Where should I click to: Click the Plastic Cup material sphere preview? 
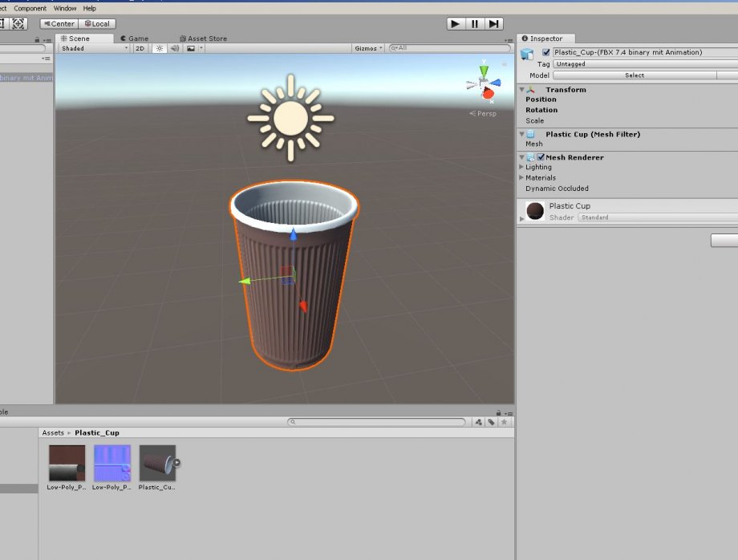[533, 211]
